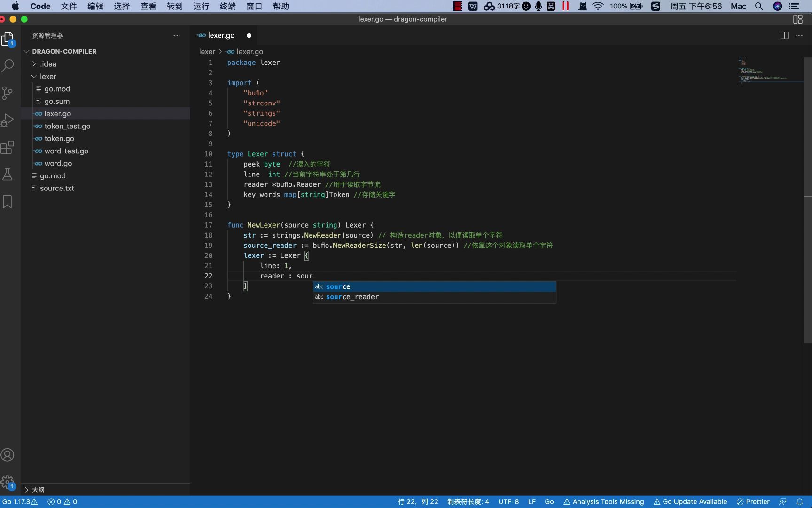Screen dimensions: 812x508
Task: Open Spotlight search in menu bar
Action: [x=759, y=6]
